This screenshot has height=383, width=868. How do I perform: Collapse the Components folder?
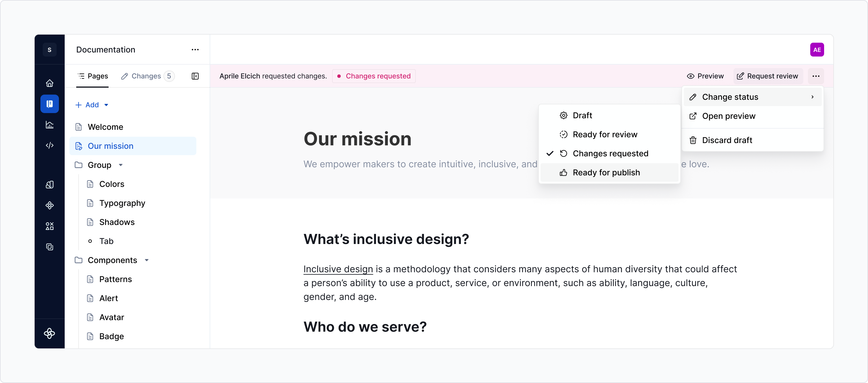[x=147, y=260]
